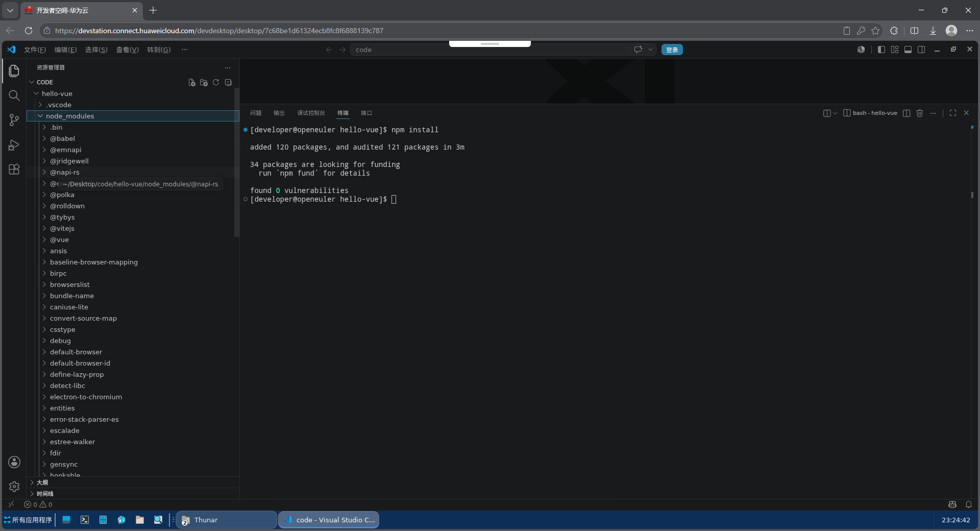The width and height of the screenshot is (980, 531).
Task: Open the 文件(F) menu
Action: click(x=35, y=50)
